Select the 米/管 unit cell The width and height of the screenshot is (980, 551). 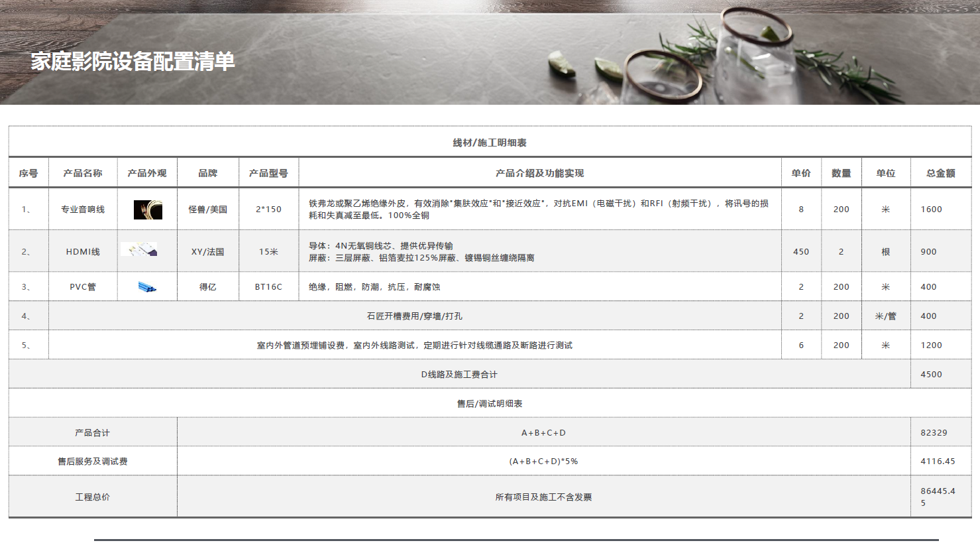886,316
